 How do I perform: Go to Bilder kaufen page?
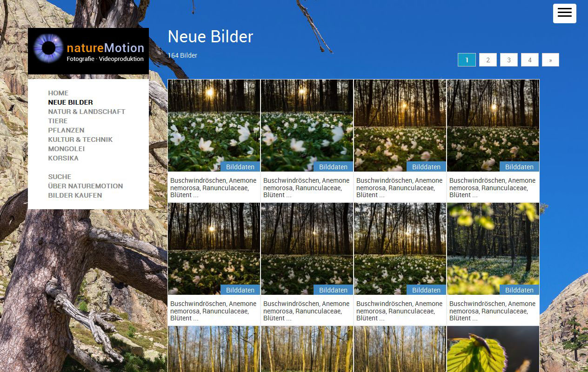pyautogui.click(x=75, y=195)
